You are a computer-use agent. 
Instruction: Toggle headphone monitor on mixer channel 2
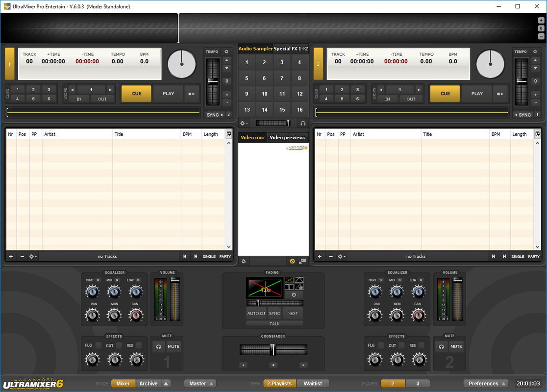point(441,346)
